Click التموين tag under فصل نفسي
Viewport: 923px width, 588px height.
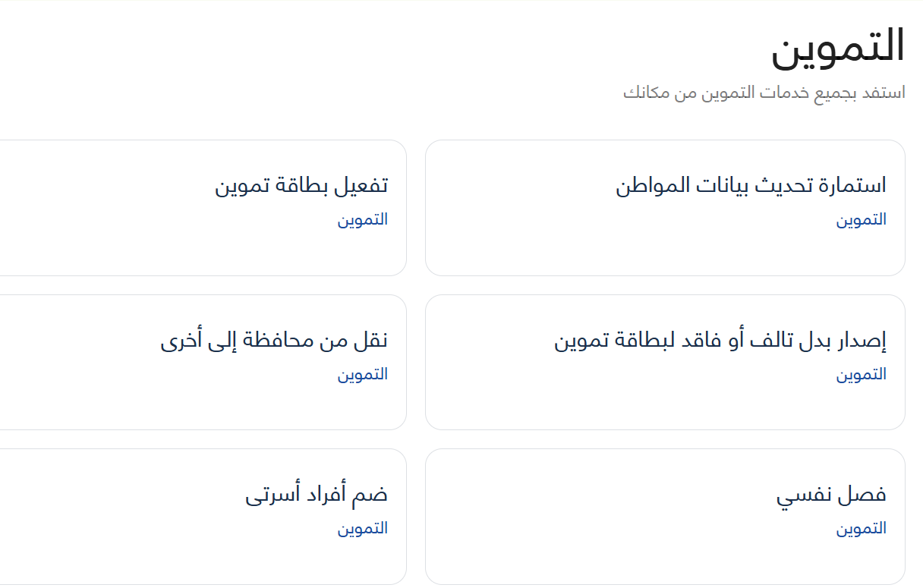862,529
